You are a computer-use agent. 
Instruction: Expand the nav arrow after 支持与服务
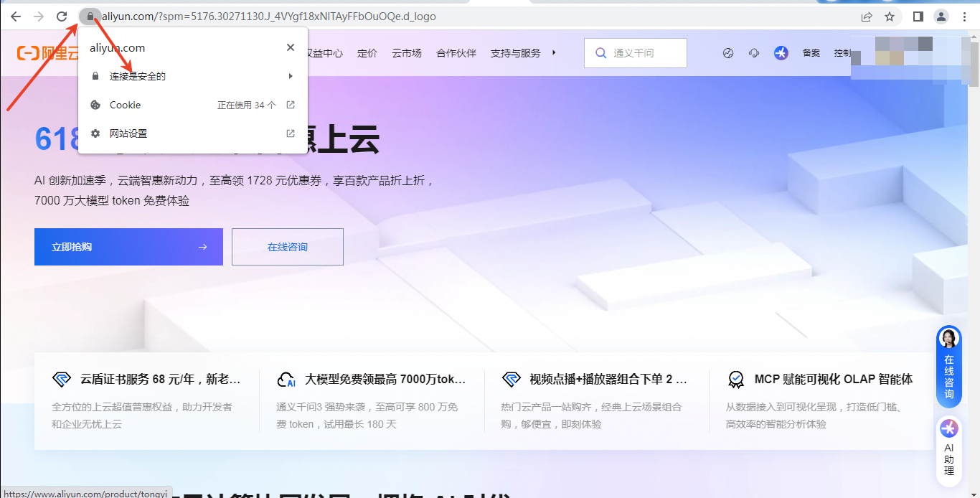click(x=554, y=52)
